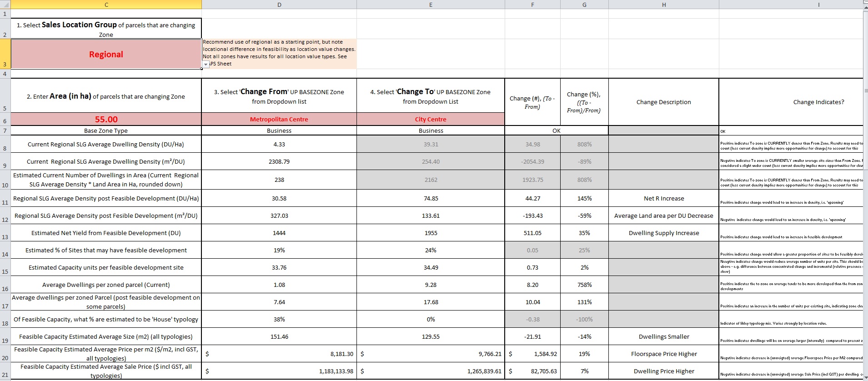
Task: Select column D header
Action: (x=279, y=5)
